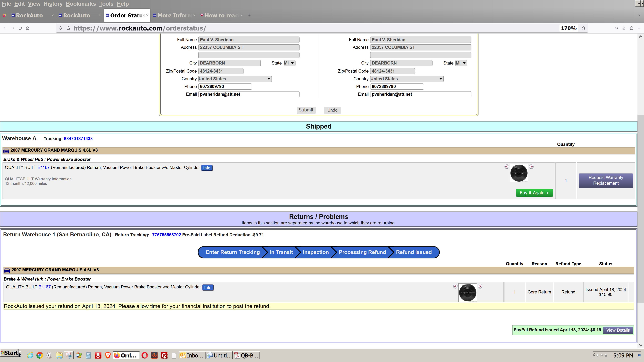Show next image of the returned brake booster
644x362 pixels.
click(480, 286)
